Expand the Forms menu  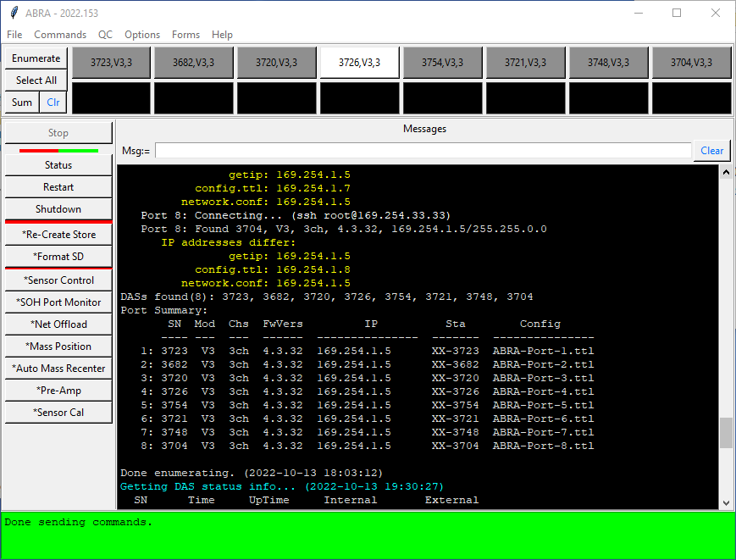coord(185,35)
